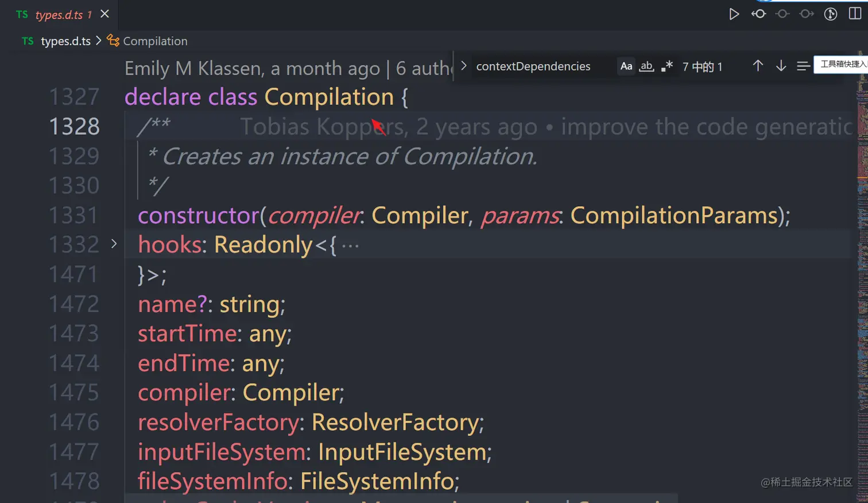The image size is (868, 503).
Task: Unfold the collapsed hooks block arrow
Action: point(114,244)
